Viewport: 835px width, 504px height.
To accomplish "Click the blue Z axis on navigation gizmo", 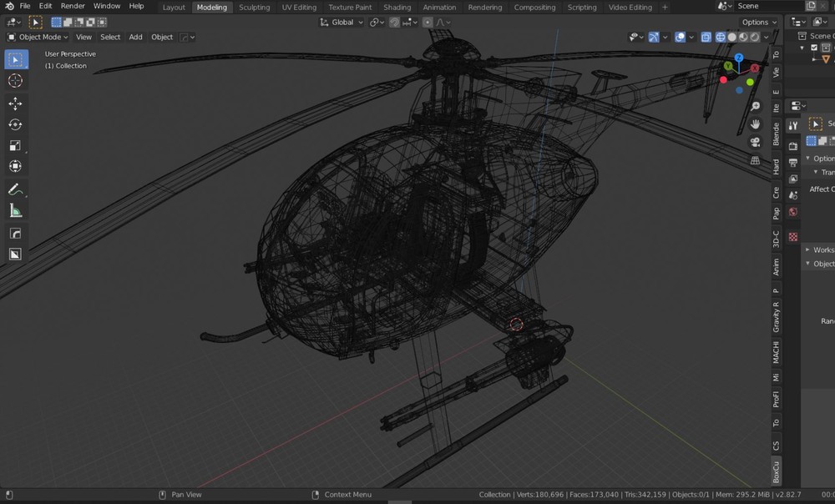I will 739,58.
